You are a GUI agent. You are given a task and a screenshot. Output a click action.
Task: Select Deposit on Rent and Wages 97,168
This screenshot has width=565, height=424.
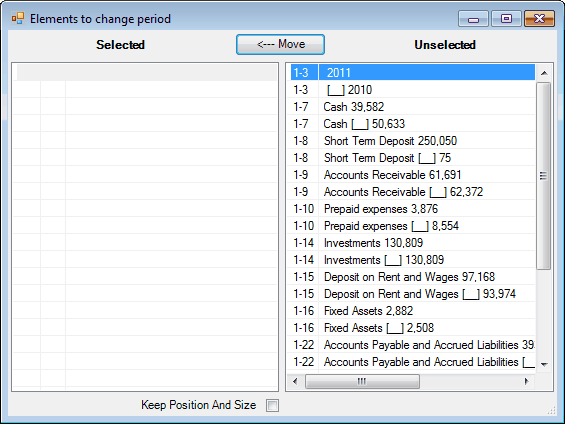click(413, 277)
